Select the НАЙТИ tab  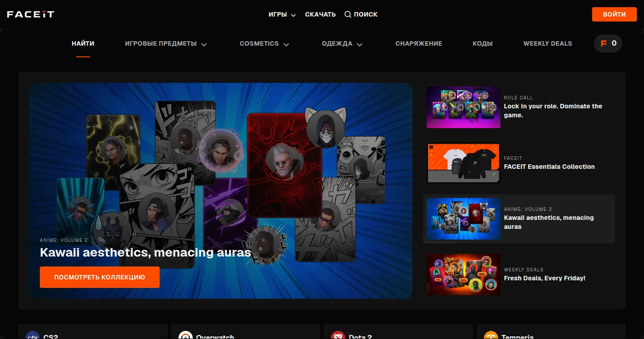click(x=83, y=43)
